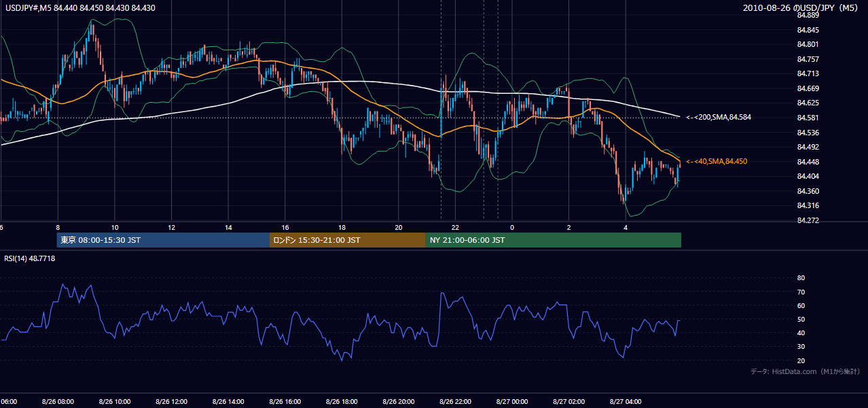Click the RSI scale value 60
Screen dimensions: 868x408
pos(801,305)
